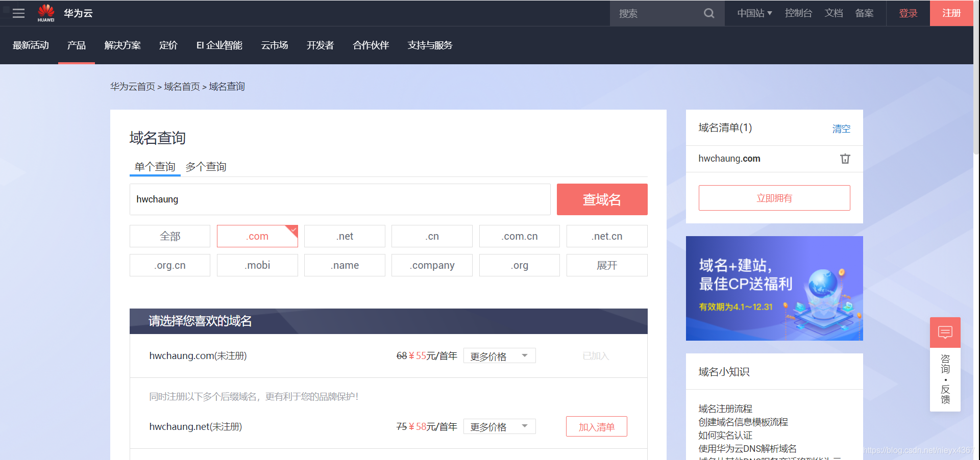
Task: Switch to the 多个查询 tab
Action: [206, 167]
